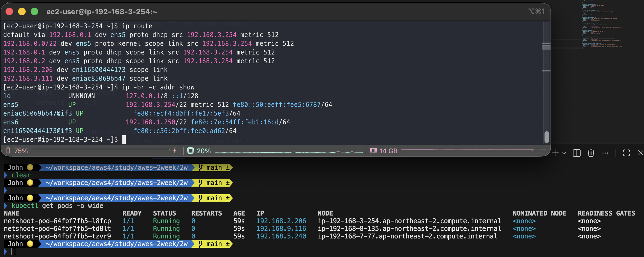
Task: Click the iTerm shell prompt cursor
Action: (x=124, y=140)
